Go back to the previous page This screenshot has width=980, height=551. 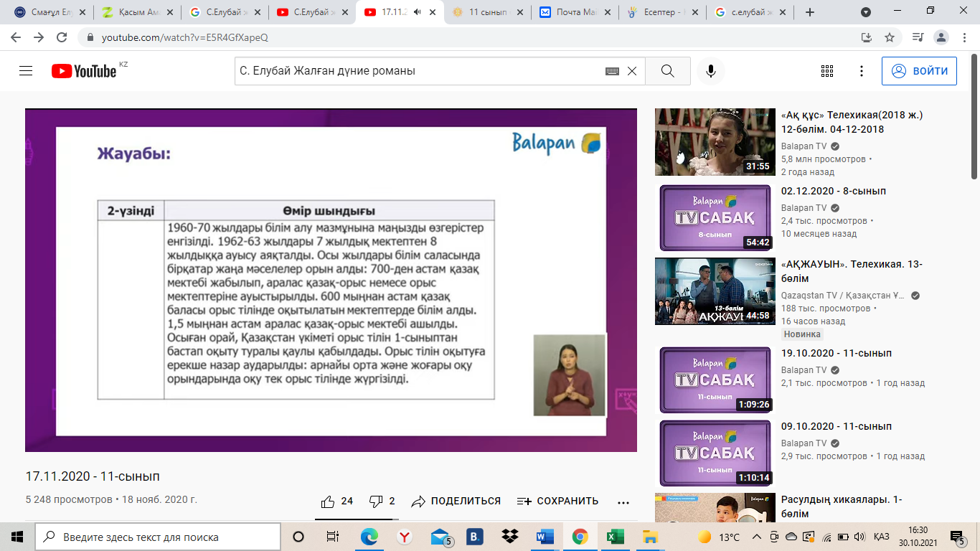pyautogui.click(x=16, y=37)
